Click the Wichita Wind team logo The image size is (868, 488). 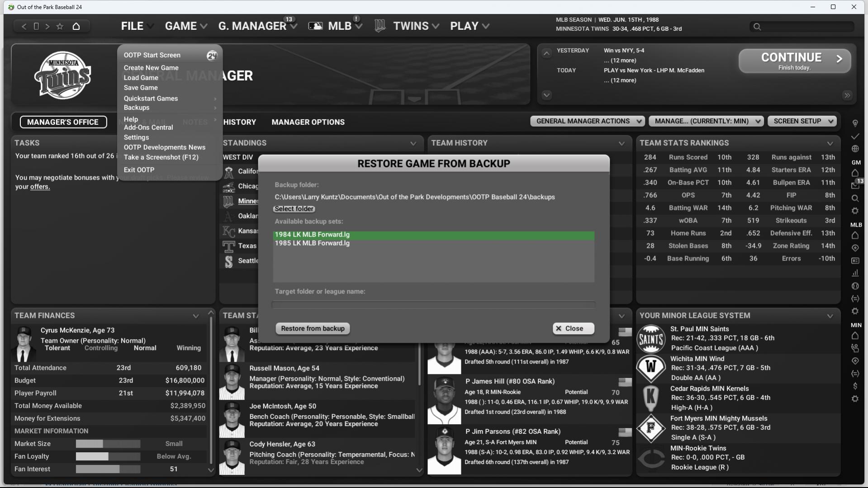(x=651, y=368)
